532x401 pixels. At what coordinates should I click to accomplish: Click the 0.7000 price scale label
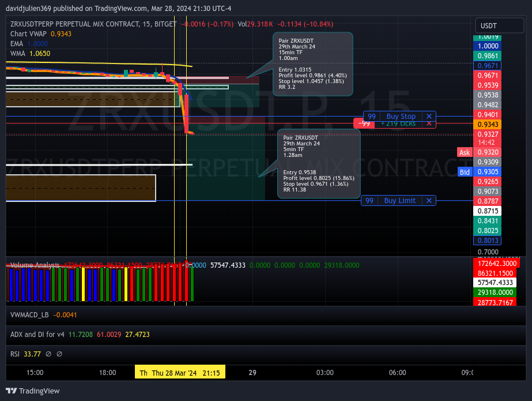488,252
